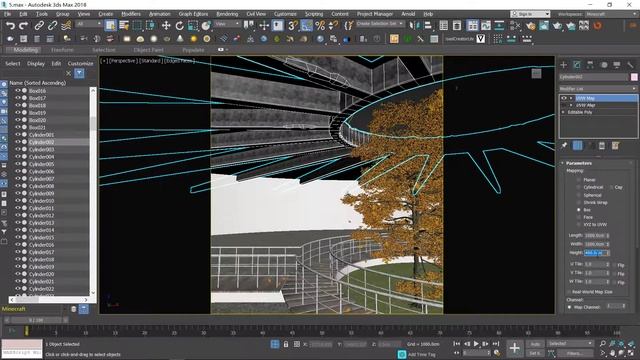640x360 pixels.
Task: Toggle visibility eye for Cylinder001
Action: 18,135
